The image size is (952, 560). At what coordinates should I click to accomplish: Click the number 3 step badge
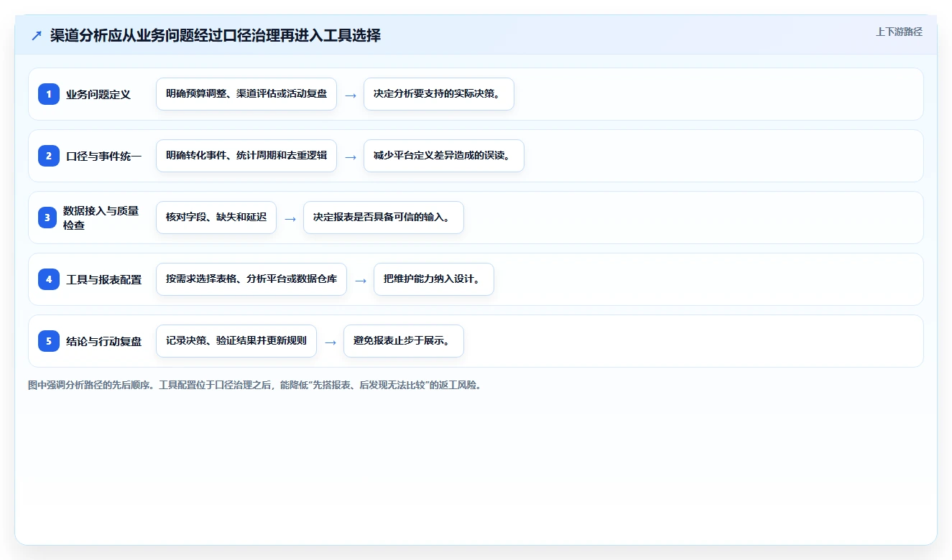coord(49,218)
